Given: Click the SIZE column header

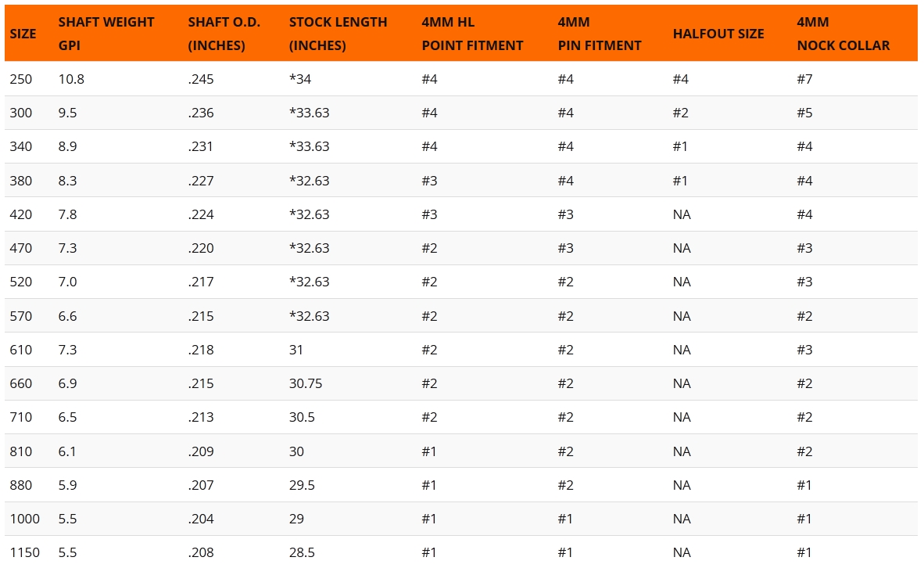Looking at the screenshot, I should (x=23, y=34).
